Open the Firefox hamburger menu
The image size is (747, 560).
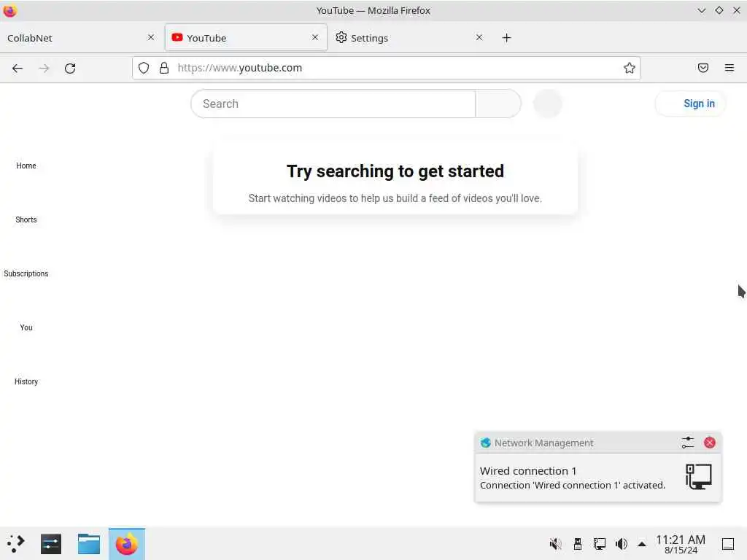click(729, 68)
